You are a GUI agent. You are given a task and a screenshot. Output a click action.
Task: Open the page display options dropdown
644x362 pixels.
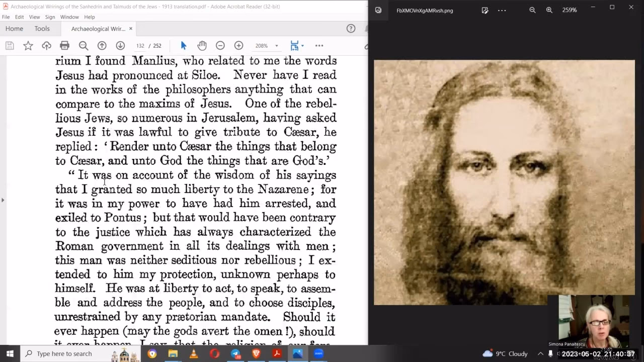click(x=296, y=46)
